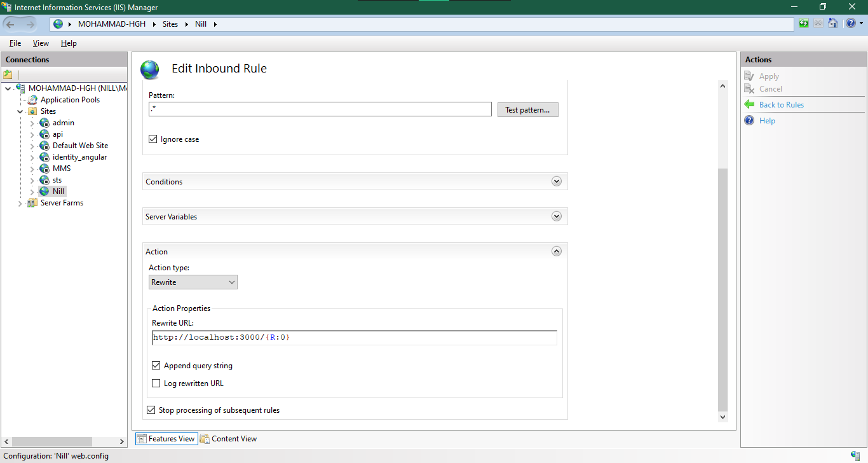Click the main panel vertical scrollbar

click(x=722, y=289)
